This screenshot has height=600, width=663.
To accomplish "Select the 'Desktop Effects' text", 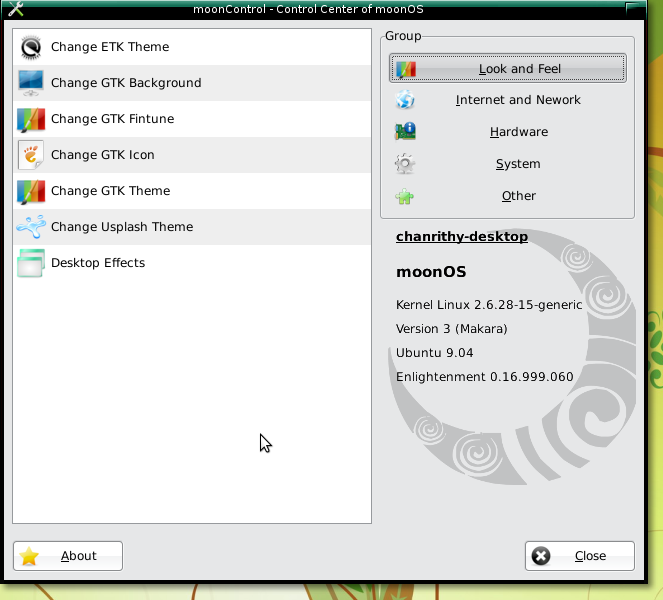I will pyautogui.click(x=98, y=263).
